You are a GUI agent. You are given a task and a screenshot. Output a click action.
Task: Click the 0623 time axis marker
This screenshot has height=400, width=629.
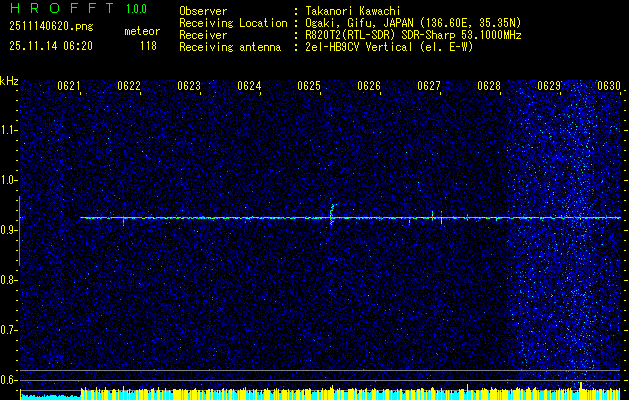(189, 86)
